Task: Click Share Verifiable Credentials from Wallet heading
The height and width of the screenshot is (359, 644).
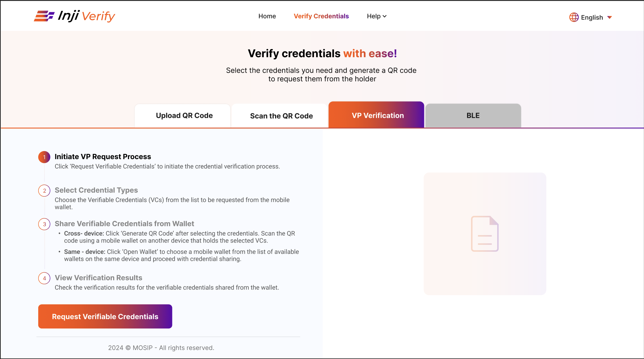Action: [124, 224]
